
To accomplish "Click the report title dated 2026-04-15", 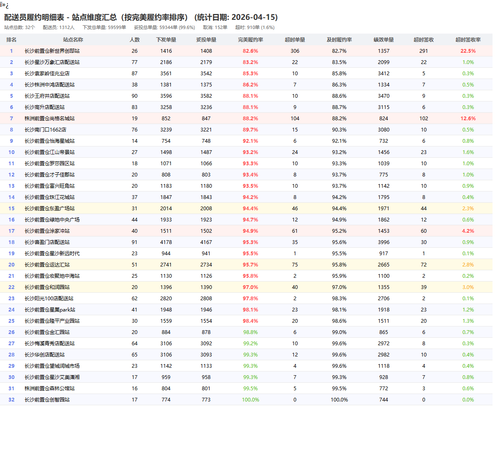I will point(141,17).
